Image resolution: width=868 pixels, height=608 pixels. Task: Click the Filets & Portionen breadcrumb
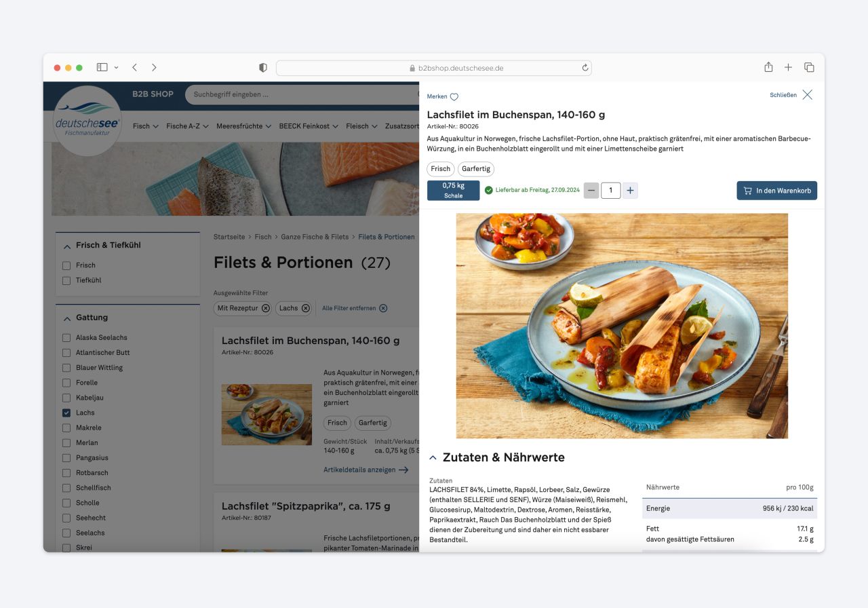click(x=387, y=237)
